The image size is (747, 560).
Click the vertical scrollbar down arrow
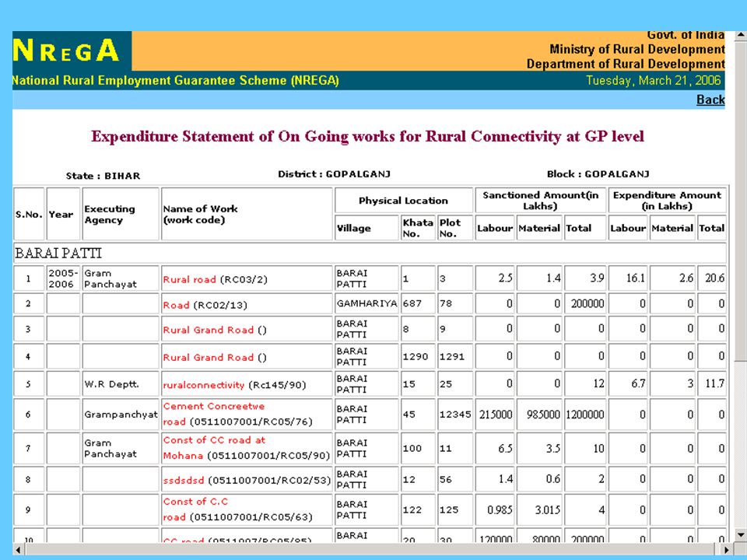(741, 536)
